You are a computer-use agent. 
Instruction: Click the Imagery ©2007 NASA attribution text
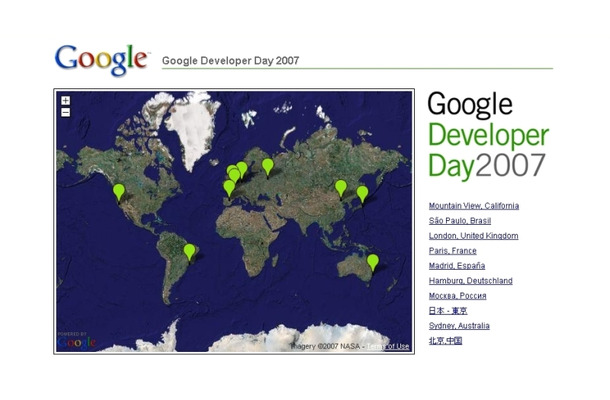(x=325, y=346)
